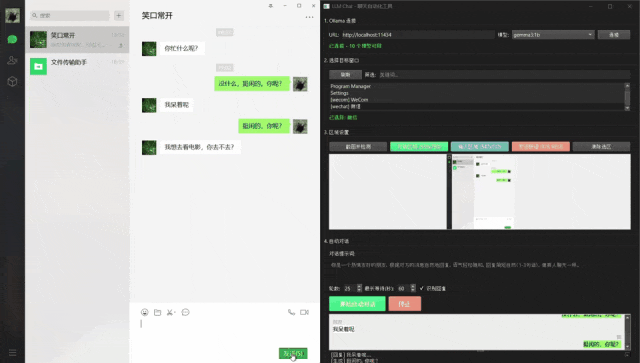Click contact avatar next to 你忙什么呢 message

tap(149, 49)
